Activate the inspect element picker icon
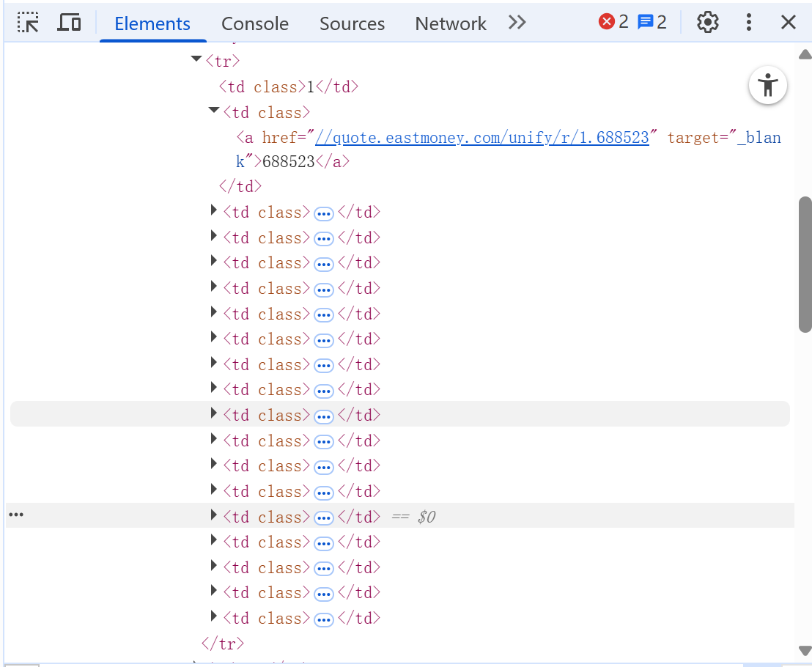This screenshot has height=667, width=812. click(28, 23)
